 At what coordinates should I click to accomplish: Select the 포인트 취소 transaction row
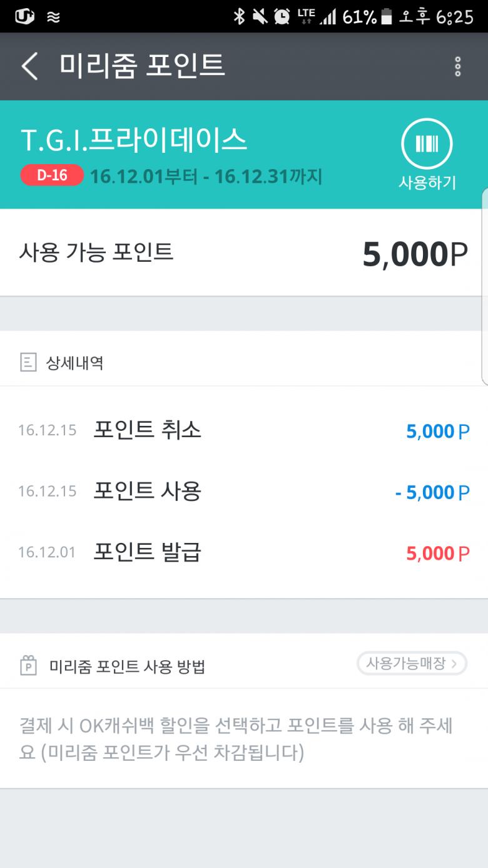pyautogui.click(x=244, y=430)
